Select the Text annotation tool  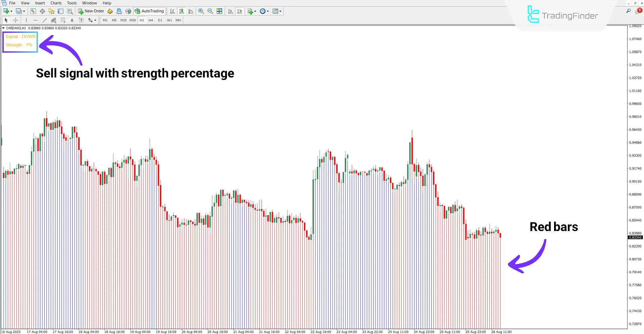point(72,20)
